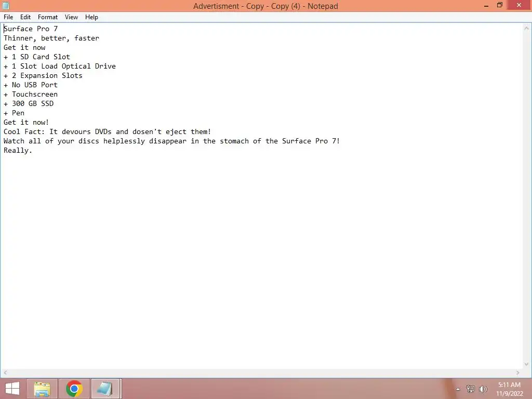Click the line 'Surface Pro 7'
532x399 pixels.
pyautogui.click(x=31, y=29)
